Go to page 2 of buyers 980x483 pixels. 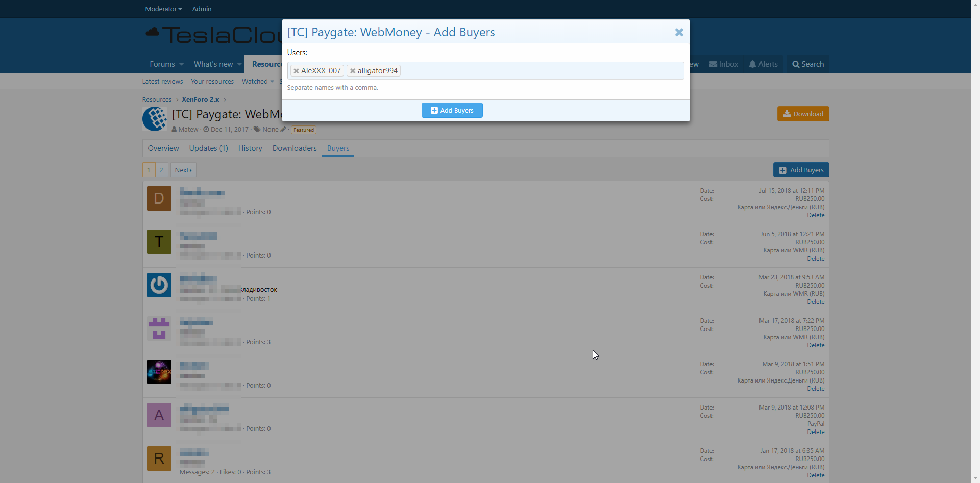click(161, 170)
